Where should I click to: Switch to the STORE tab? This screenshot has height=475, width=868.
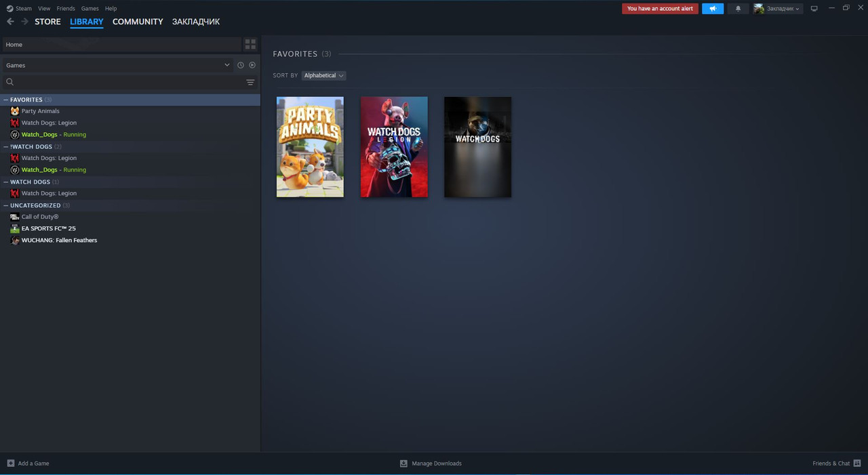[47, 22]
